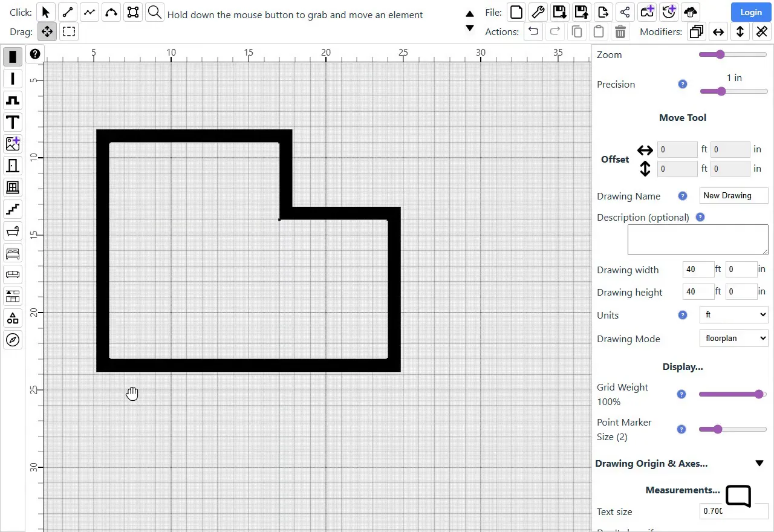Screen dimensions: 774x532
Task: Click the load-upload floppy icon
Action: click(x=581, y=12)
